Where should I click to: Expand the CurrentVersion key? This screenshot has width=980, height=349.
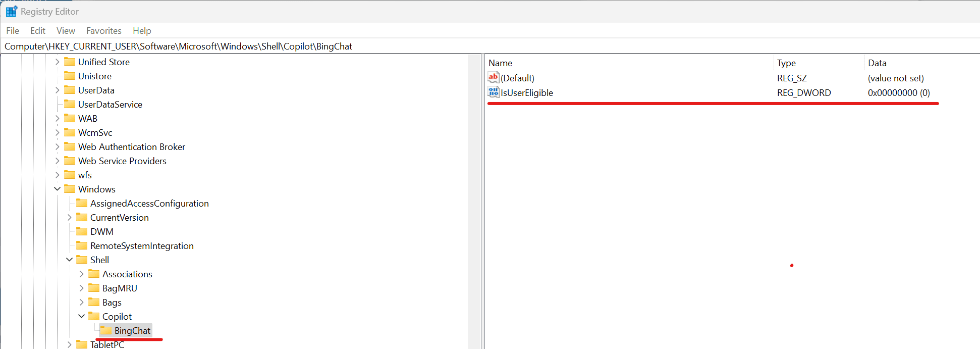click(x=69, y=218)
